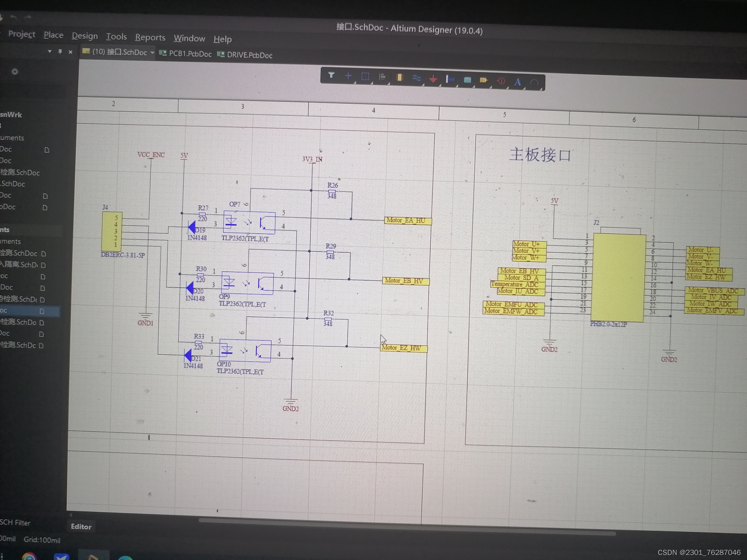Click the selection filter funnel icon
Image resolution: width=747 pixels, height=560 pixels.
point(331,75)
